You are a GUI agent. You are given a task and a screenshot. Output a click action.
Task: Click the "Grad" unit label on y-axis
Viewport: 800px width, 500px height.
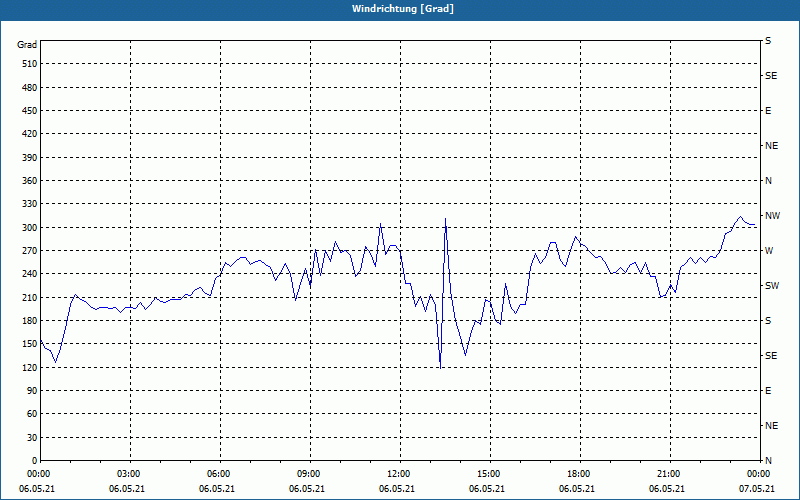(27, 45)
